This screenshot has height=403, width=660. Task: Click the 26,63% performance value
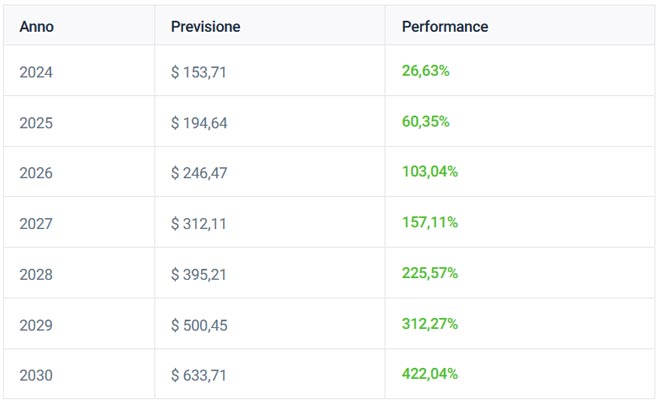(x=425, y=71)
